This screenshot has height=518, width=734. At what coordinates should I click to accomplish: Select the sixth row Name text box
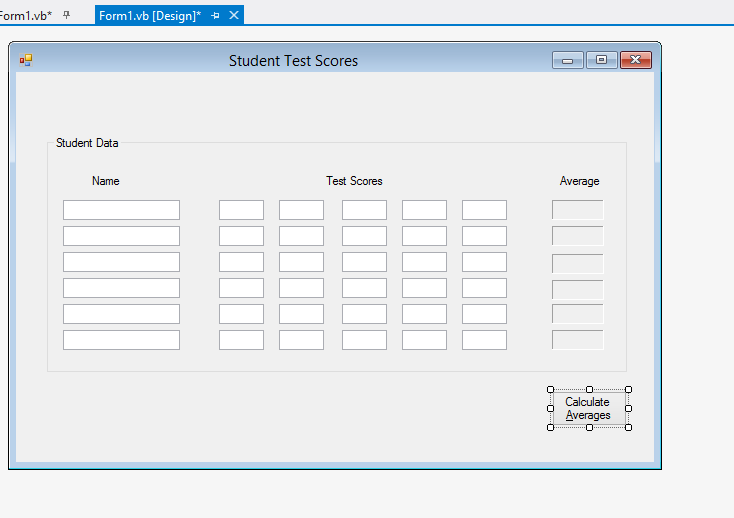click(121, 340)
